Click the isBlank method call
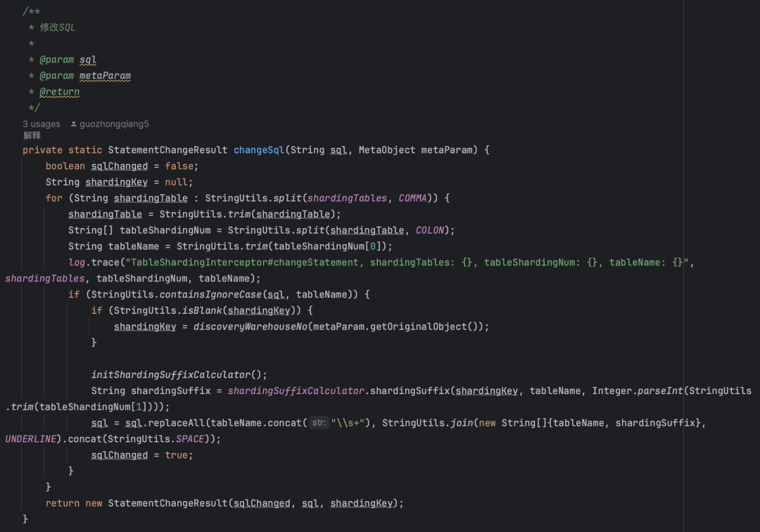The height and width of the screenshot is (532, 760). [x=202, y=310]
